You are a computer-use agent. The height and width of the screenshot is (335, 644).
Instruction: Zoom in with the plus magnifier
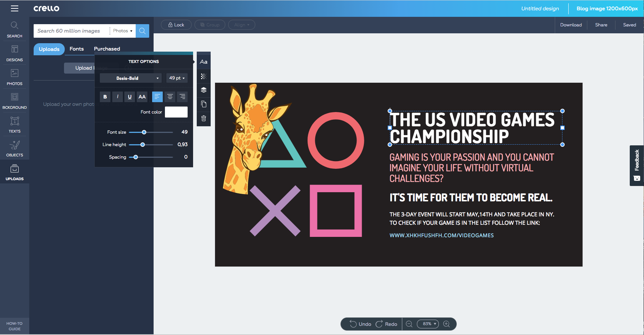click(x=447, y=324)
